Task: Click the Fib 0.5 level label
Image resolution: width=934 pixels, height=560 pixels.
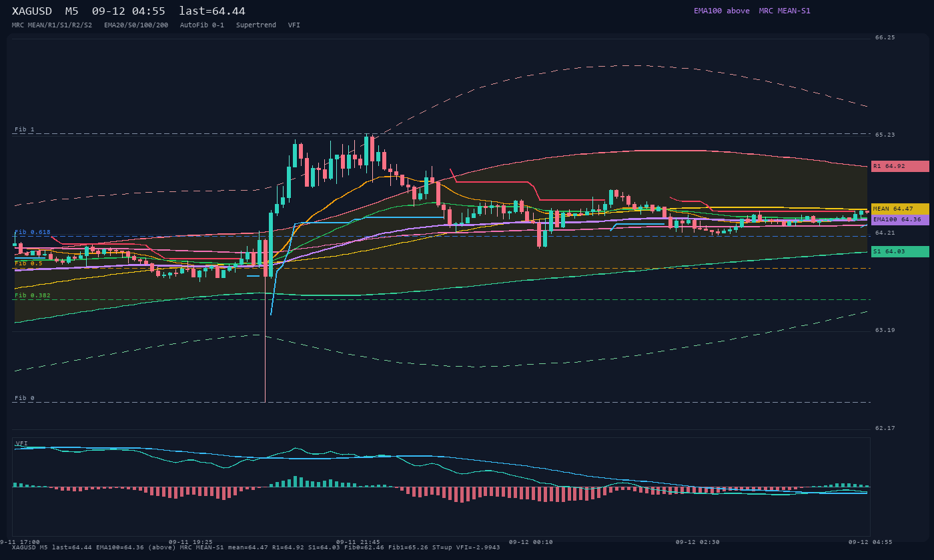Action: click(29, 263)
